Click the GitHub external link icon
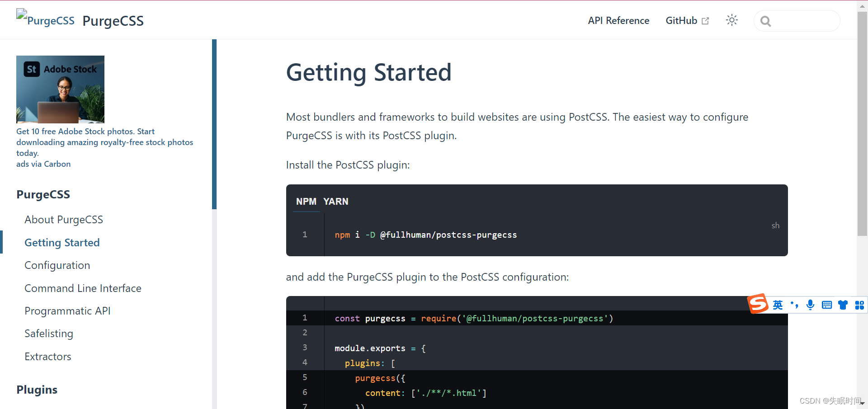This screenshot has width=868, height=409. tap(705, 21)
